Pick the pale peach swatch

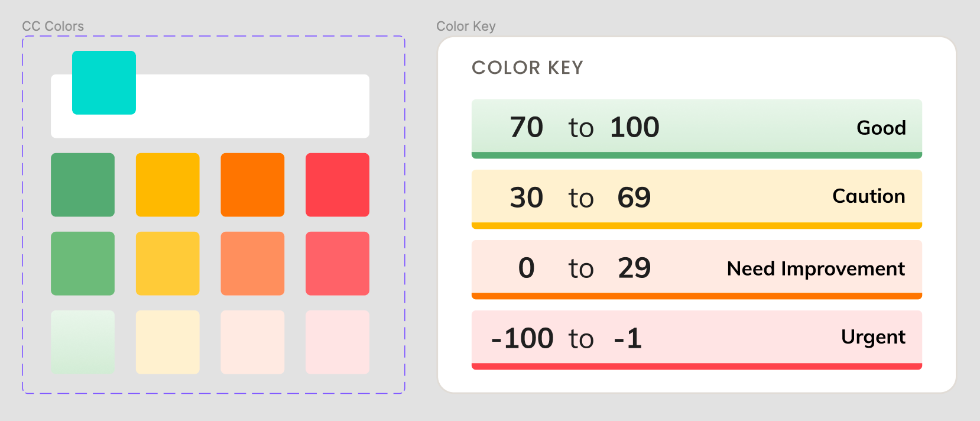(x=252, y=342)
